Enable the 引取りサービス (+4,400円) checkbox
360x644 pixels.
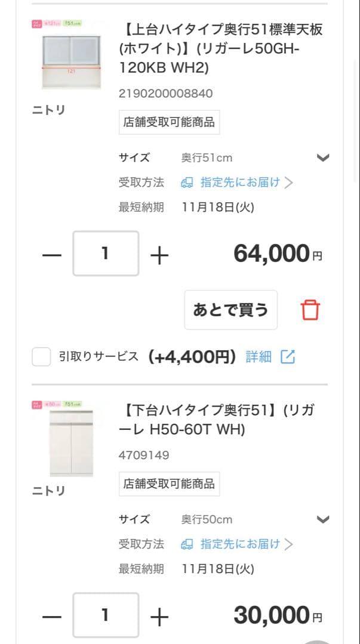pyautogui.click(x=41, y=356)
